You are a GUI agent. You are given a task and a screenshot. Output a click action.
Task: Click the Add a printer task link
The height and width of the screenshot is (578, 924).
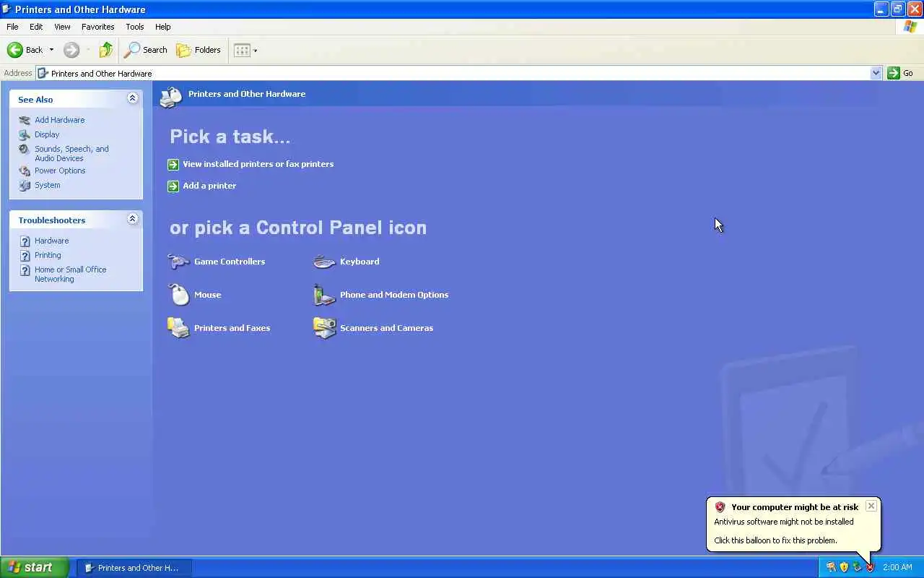[209, 186]
